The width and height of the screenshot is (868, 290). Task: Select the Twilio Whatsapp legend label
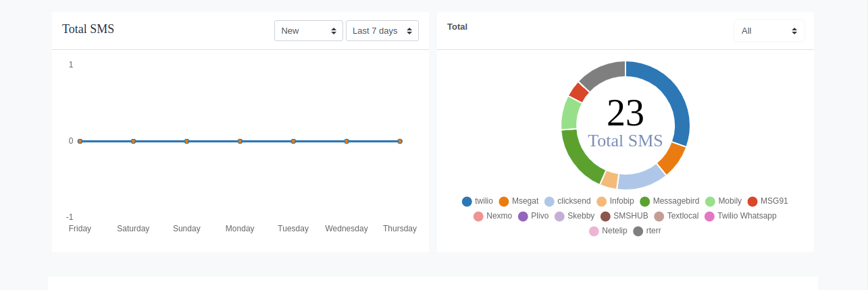point(746,216)
